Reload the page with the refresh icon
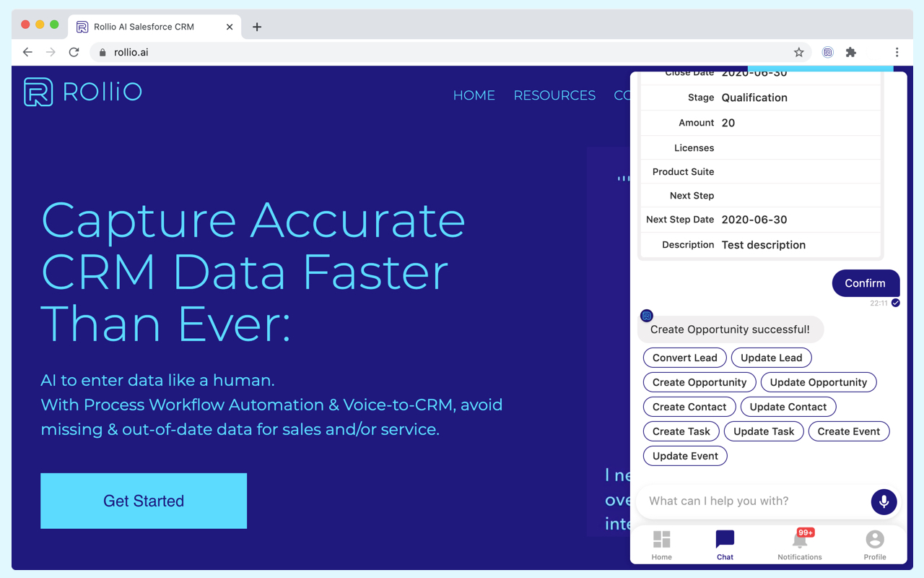This screenshot has height=578, width=924. point(74,52)
